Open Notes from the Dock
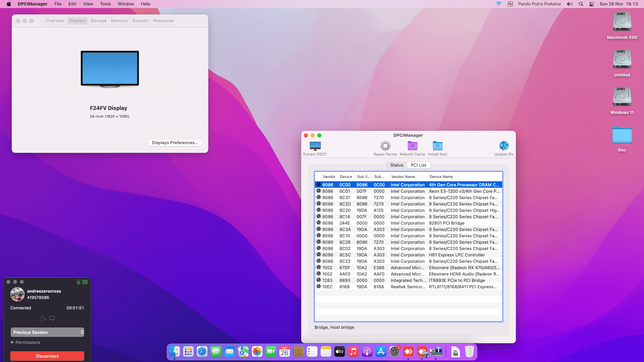The height and width of the screenshot is (362, 644). [326, 352]
